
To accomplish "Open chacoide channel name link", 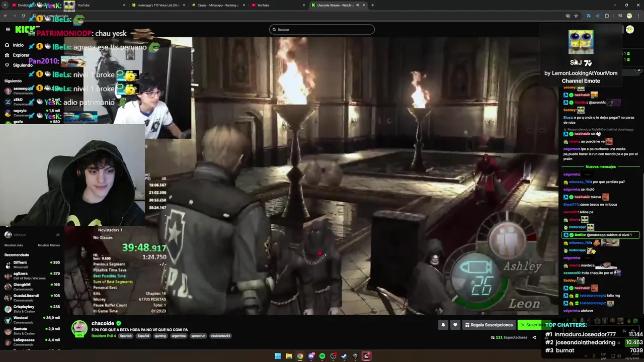I will [x=103, y=323].
